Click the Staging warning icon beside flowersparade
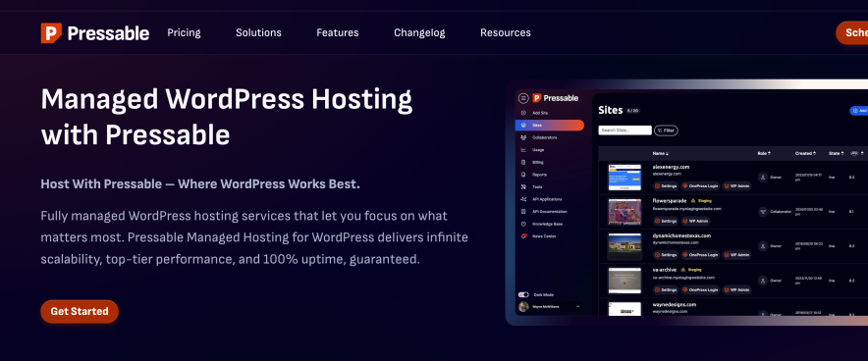 point(692,201)
